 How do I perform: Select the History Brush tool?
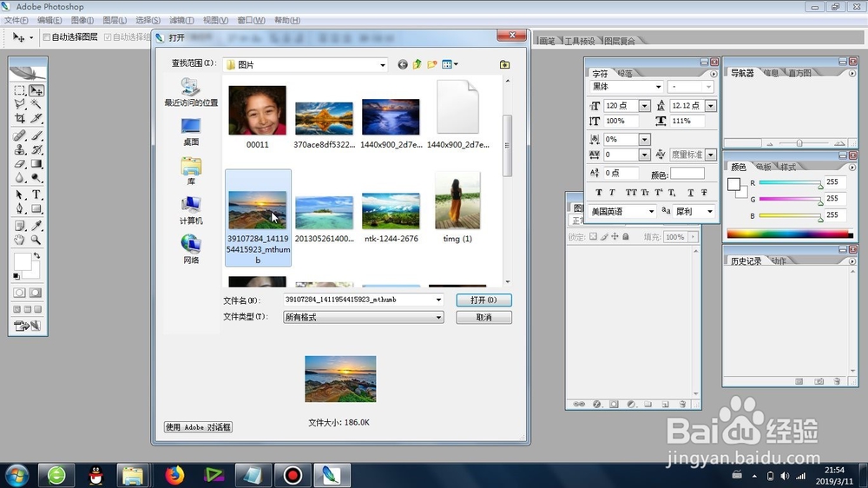[x=36, y=149]
